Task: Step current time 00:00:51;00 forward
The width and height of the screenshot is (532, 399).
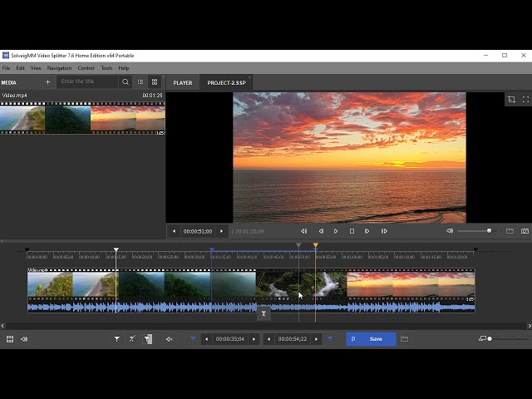Action: click(221, 231)
